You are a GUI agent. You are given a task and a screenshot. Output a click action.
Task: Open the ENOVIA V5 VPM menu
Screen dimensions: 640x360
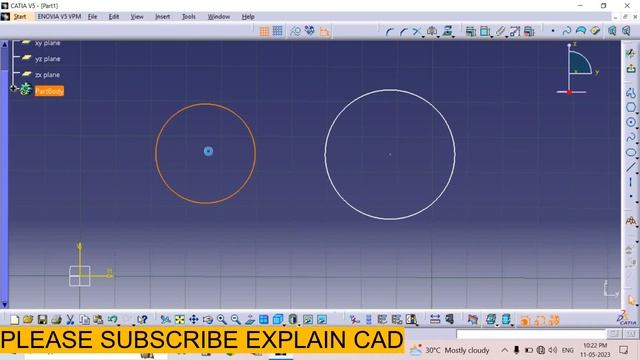point(60,17)
